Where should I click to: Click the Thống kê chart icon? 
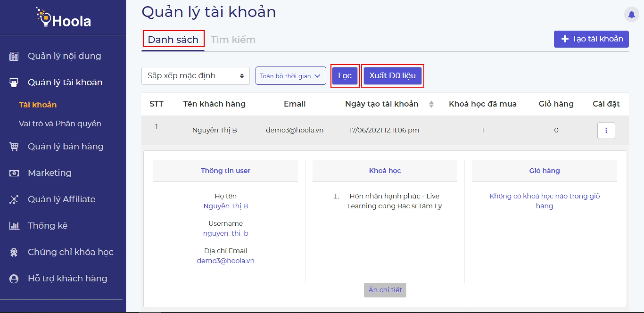click(x=14, y=226)
